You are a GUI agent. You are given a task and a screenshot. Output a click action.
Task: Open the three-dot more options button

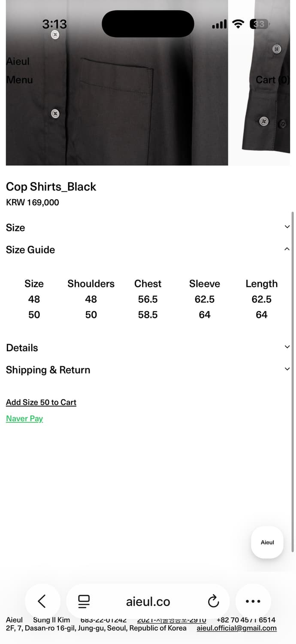[253, 601]
